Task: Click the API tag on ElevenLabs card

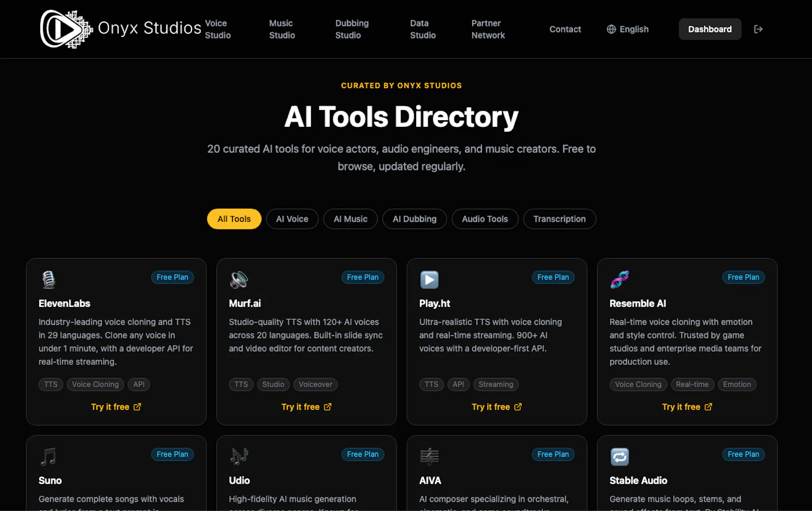Action: [x=139, y=385]
